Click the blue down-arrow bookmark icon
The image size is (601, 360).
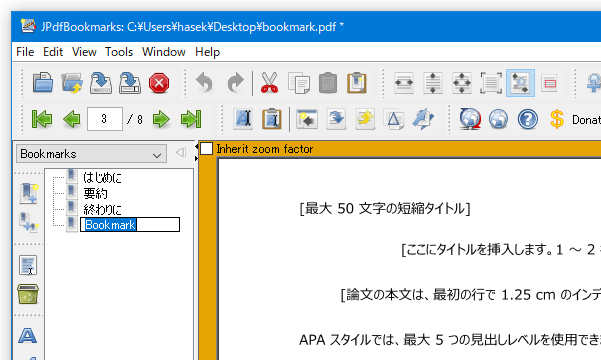(336, 119)
